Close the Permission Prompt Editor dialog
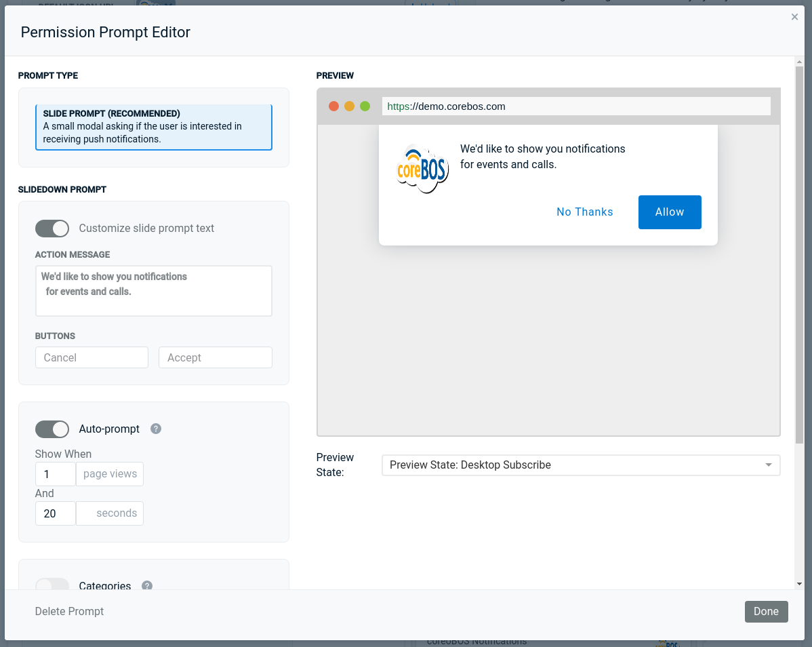The image size is (812, 647). coord(794,17)
